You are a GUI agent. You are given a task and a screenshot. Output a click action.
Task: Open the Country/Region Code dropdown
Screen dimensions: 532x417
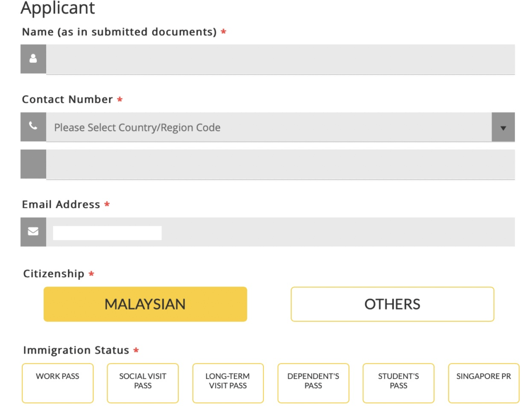coord(269,127)
